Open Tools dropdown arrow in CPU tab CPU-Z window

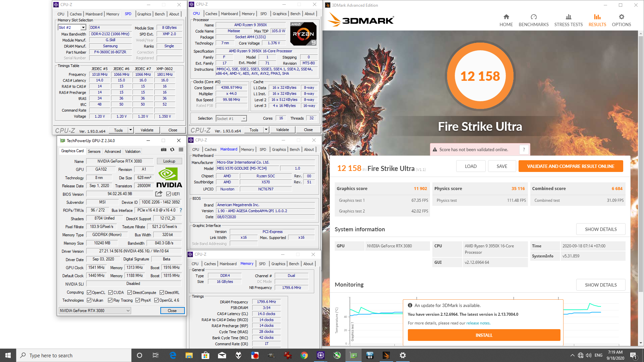coord(266,130)
